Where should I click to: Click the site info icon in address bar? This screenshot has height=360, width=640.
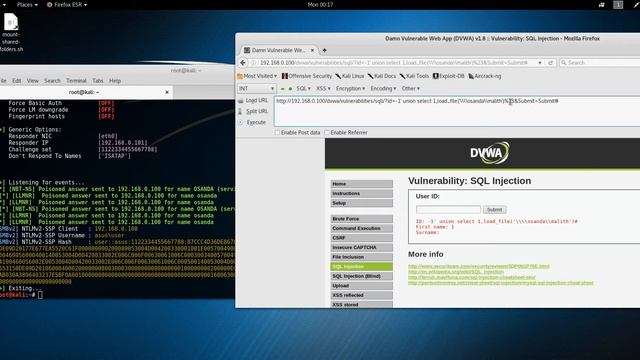pos(253,62)
